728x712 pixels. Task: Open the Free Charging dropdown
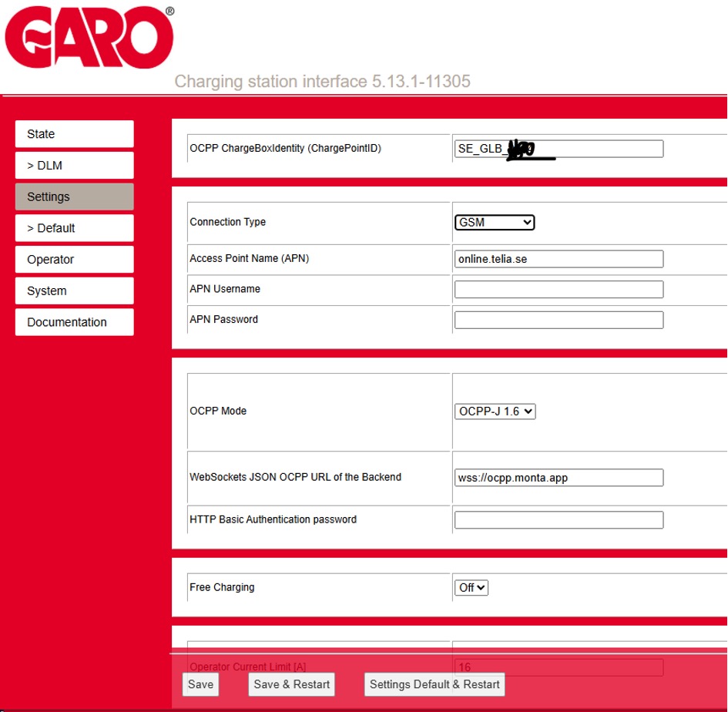click(x=471, y=588)
